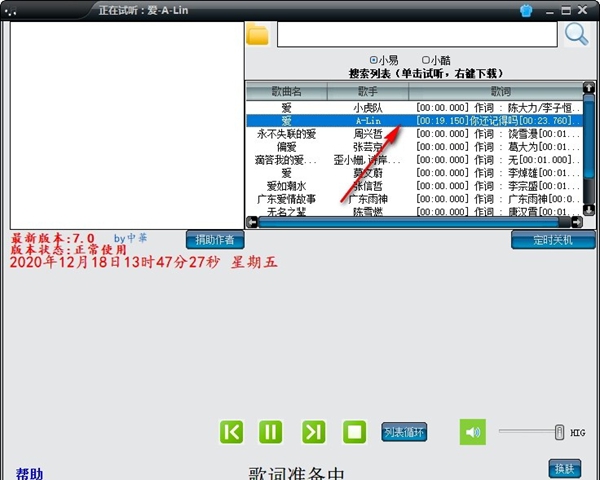Select the song 爱 by A-Lin
600x480 pixels.
coord(414,121)
